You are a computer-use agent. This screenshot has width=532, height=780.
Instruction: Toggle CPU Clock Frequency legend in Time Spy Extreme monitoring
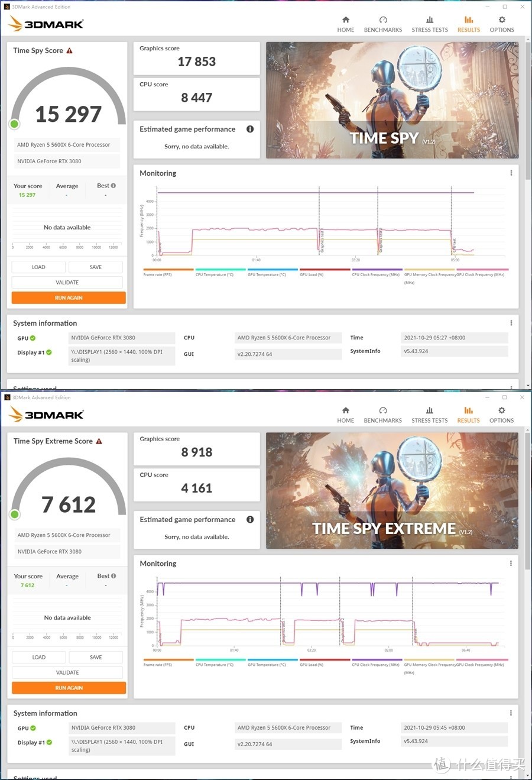pyautogui.click(x=377, y=663)
